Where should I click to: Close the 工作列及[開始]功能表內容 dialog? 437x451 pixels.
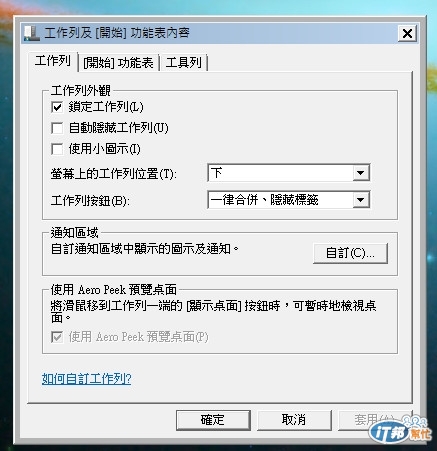[x=407, y=33]
